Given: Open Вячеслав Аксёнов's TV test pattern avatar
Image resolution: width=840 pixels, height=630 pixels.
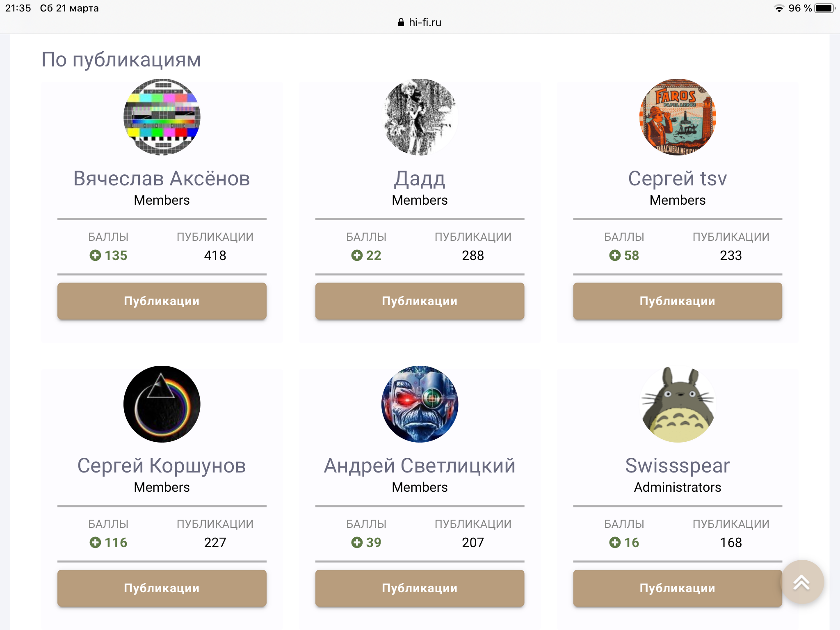Looking at the screenshot, I should 162,117.
